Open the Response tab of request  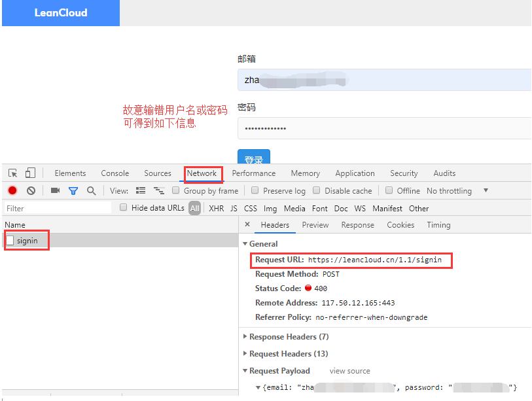pos(357,225)
